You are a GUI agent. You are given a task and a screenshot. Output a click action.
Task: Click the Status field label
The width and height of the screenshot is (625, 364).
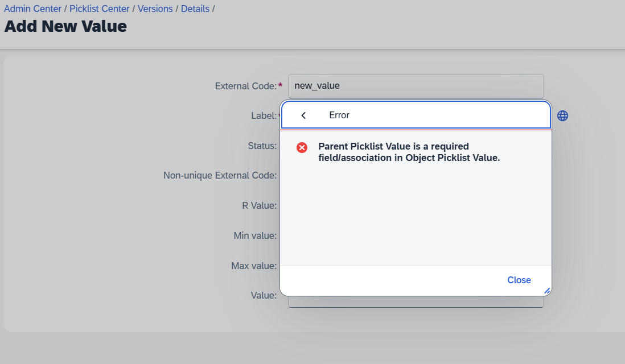pos(262,146)
